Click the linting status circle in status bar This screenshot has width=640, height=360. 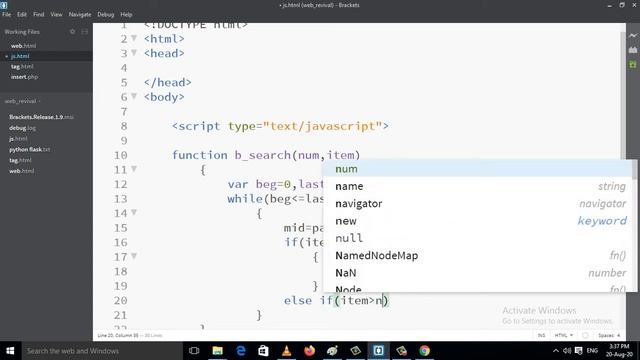[585, 336]
